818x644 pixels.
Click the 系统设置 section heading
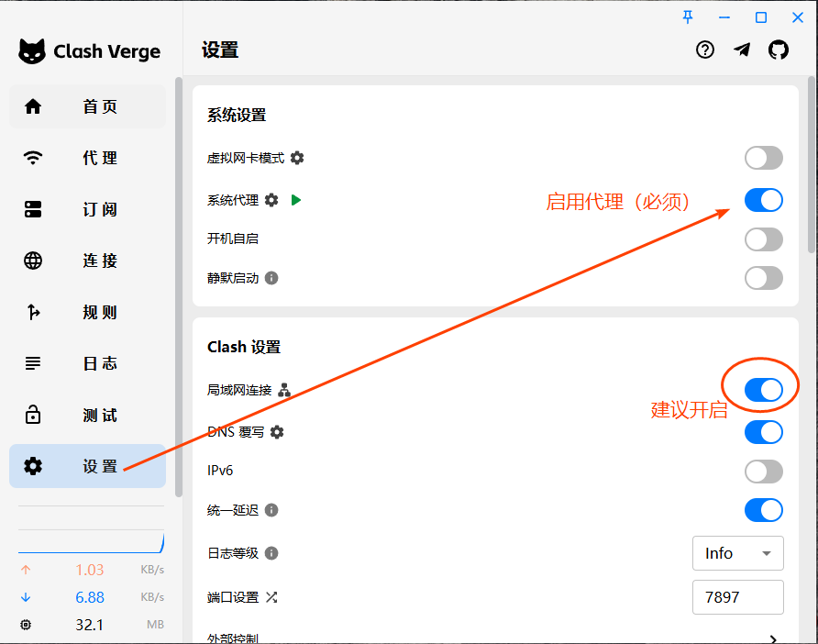[237, 115]
